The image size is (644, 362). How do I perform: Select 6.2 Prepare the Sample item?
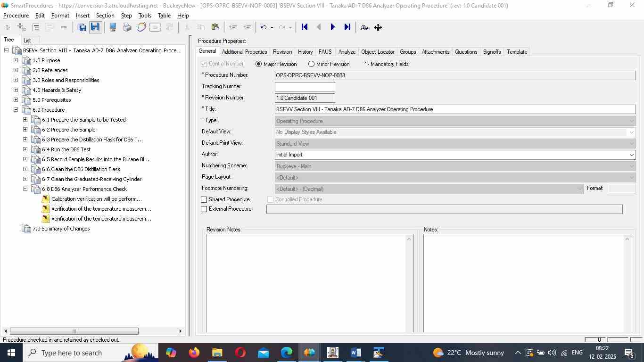click(69, 130)
